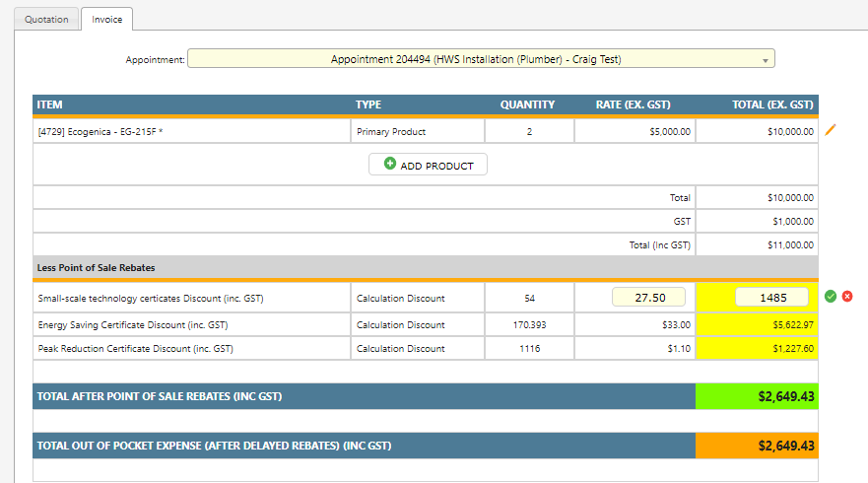This screenshot has height=483, width=868.
Task: Click the Ecogenica EG-215F item name
Action: (x=100, y=131)
